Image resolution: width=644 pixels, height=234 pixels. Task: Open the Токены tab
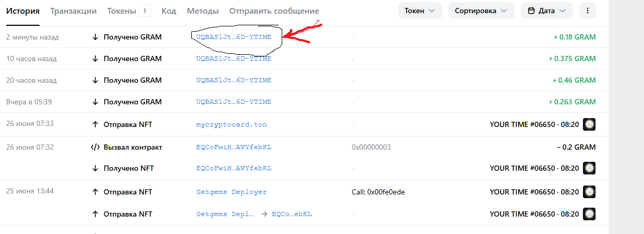point(128,11)
